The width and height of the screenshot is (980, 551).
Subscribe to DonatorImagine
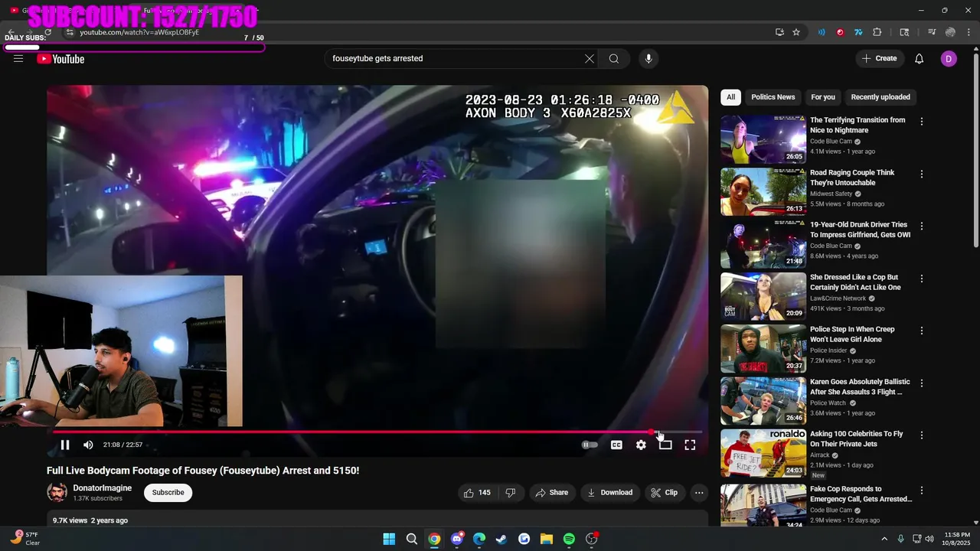click(168, 493)
